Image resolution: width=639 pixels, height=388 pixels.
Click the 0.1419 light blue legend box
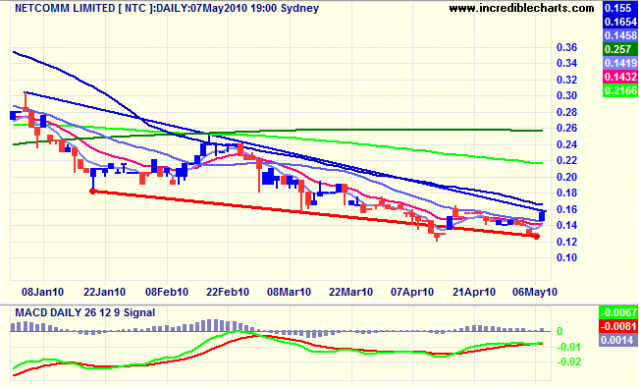tap(620, 63)
